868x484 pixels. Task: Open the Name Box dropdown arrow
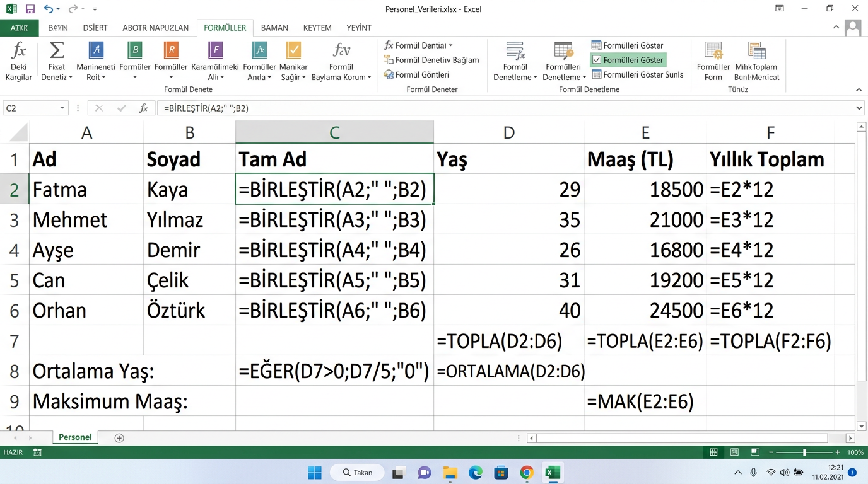[62, 108]
